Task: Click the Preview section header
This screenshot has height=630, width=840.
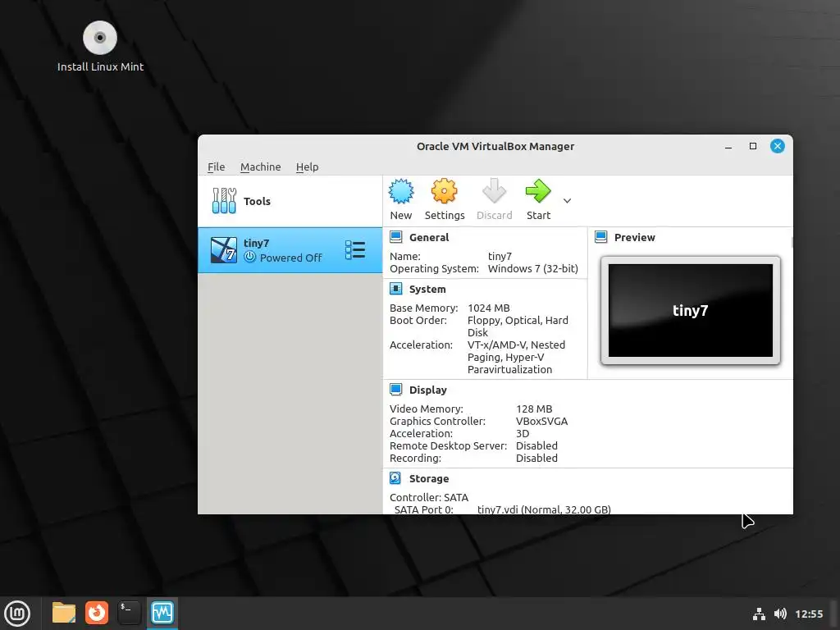Action: 634,237
